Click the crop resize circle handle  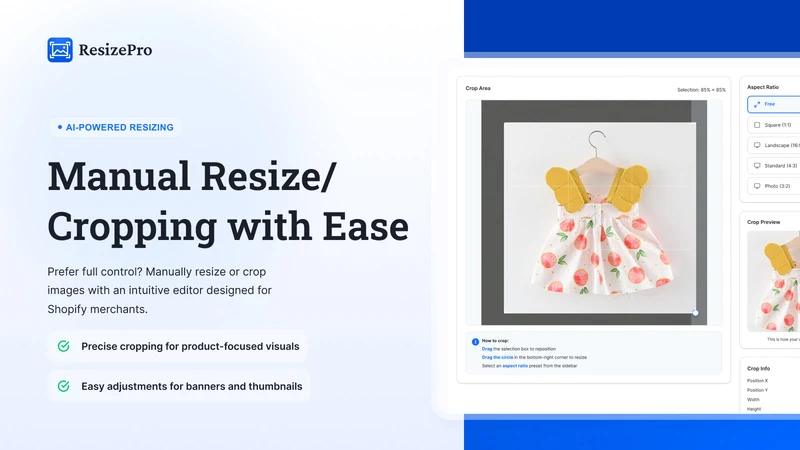695,313
